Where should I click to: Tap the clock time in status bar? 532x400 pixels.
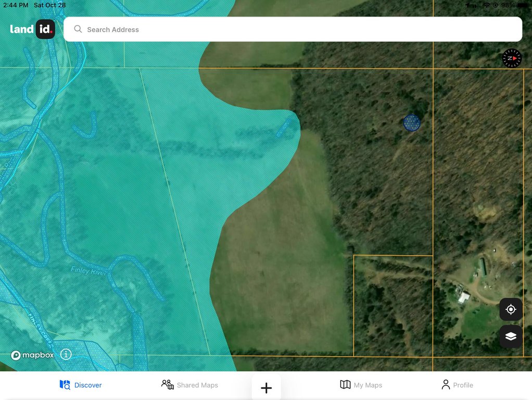tap(16, 5)
